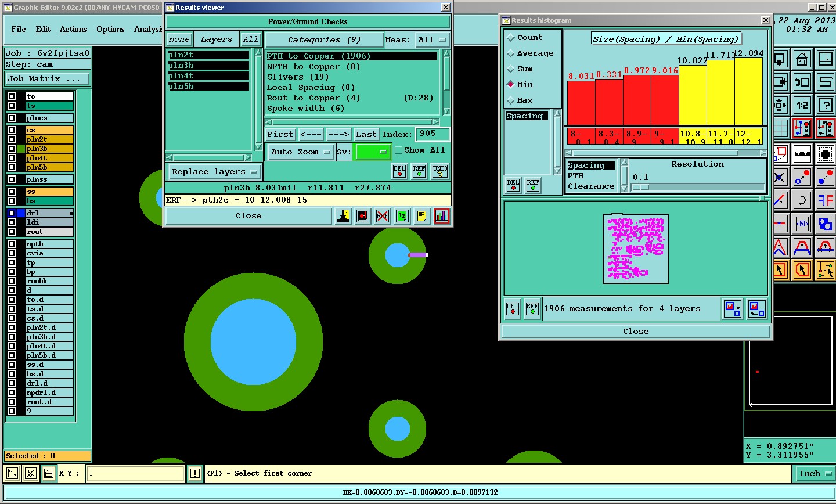Open the Inch units dropdown
Screen dimensions: 836x504
[815, 474]
